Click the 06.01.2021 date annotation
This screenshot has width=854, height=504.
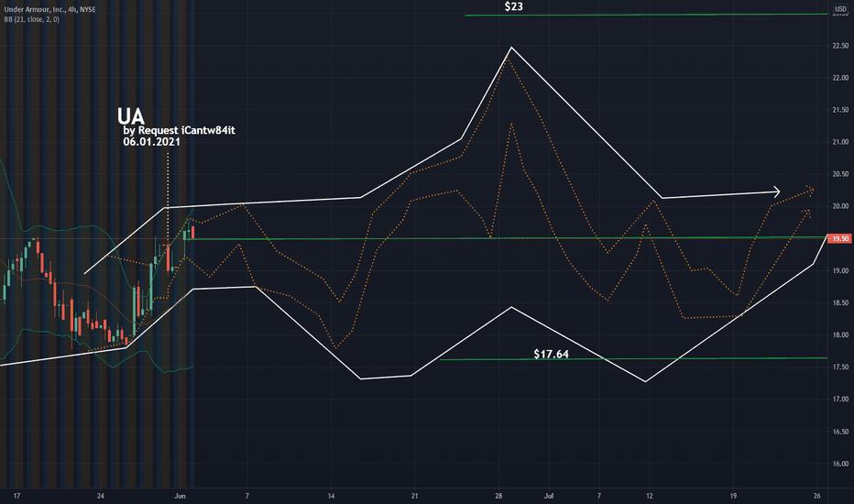(151, 142)
